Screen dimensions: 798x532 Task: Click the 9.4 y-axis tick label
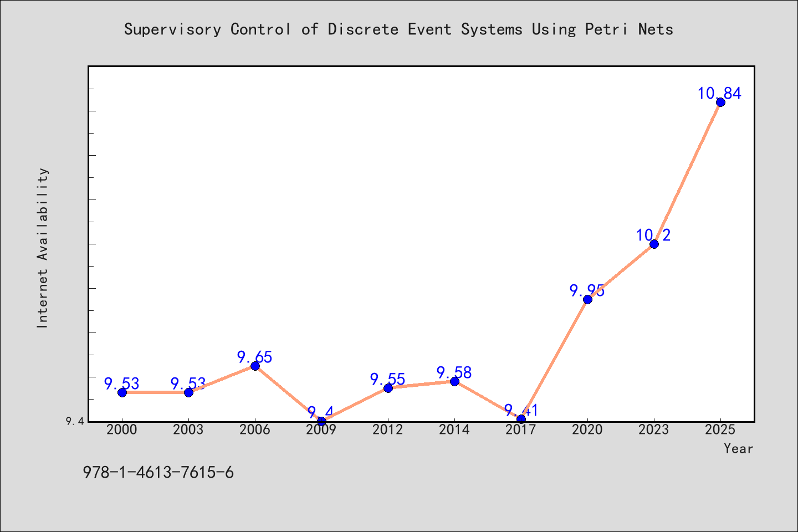point(75,422)
